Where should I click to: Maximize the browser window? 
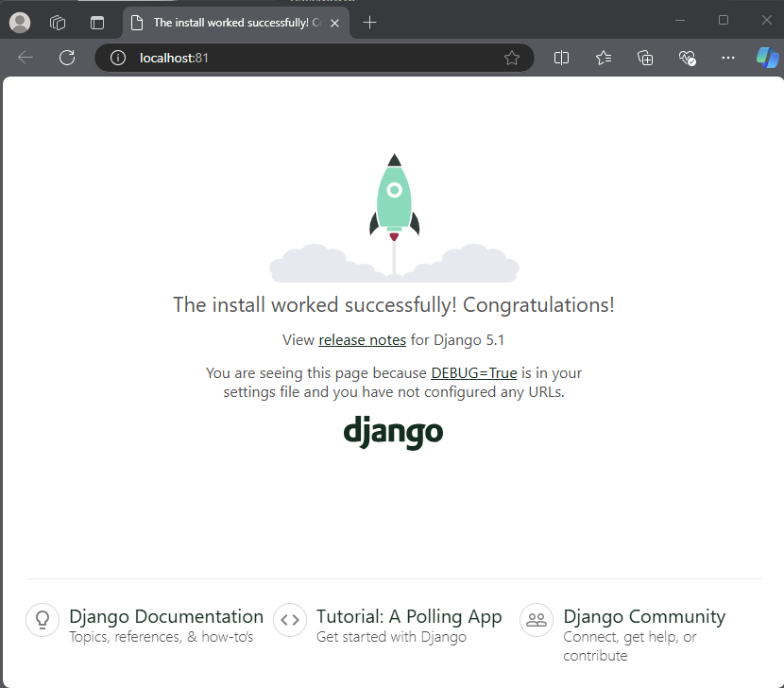(x=724, y=21)
